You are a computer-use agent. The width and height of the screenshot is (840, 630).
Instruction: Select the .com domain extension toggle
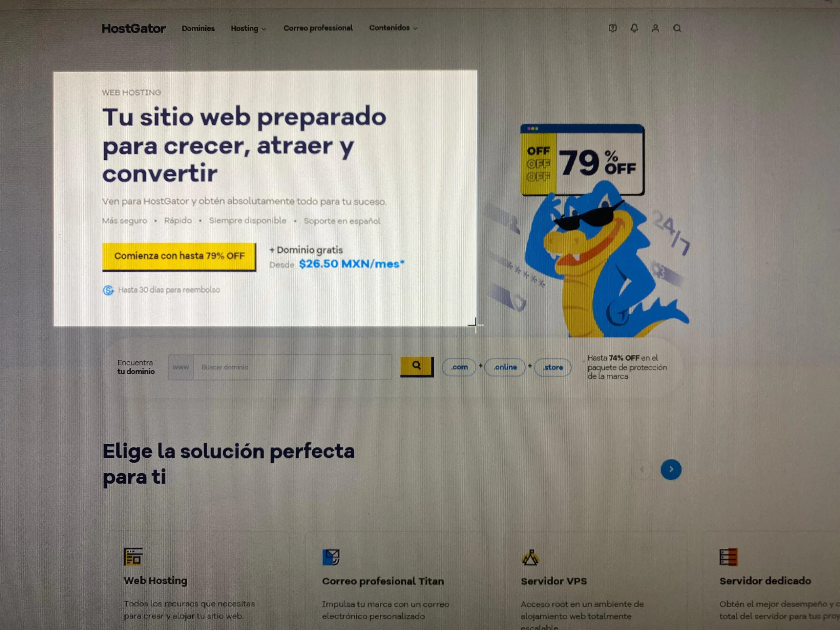coord(458,367)
